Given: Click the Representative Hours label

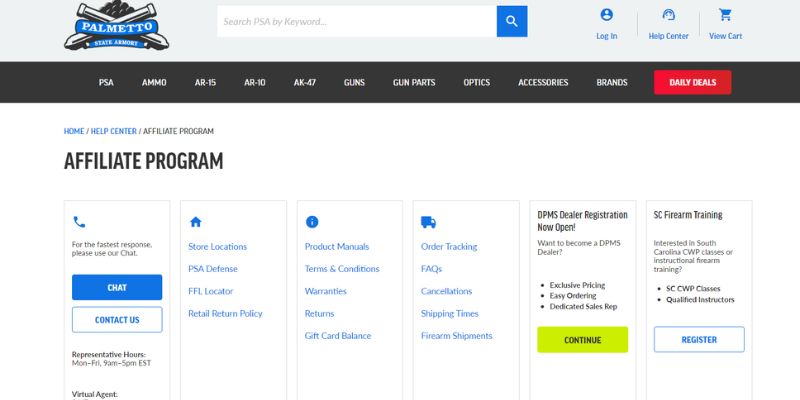Looking at the screenshot, I should point(109,355).
